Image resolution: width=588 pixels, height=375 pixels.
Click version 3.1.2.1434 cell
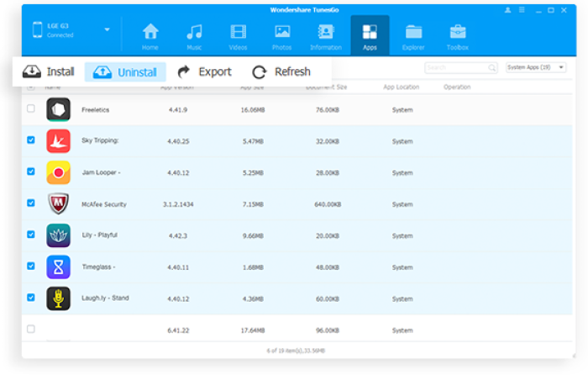pyautogui.click(x=178, y=204)
